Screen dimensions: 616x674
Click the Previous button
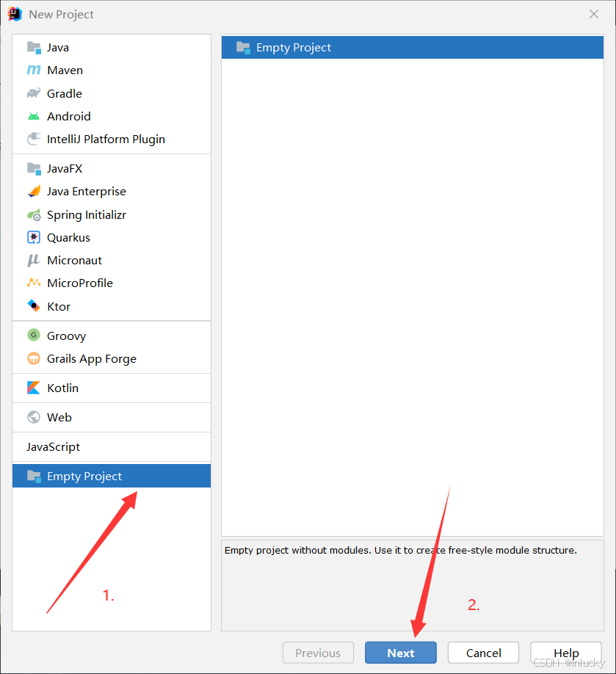tap(318, 653)
